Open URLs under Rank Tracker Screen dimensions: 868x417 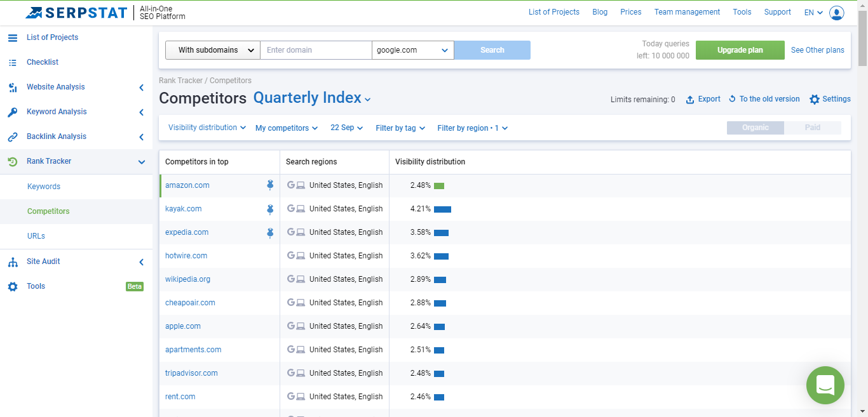click(36, 236)
